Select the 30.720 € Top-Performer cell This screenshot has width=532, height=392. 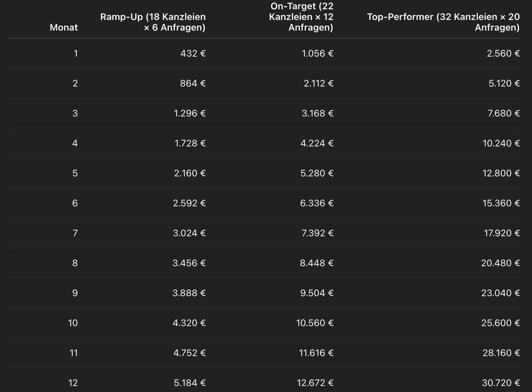(x=501, y=383)
